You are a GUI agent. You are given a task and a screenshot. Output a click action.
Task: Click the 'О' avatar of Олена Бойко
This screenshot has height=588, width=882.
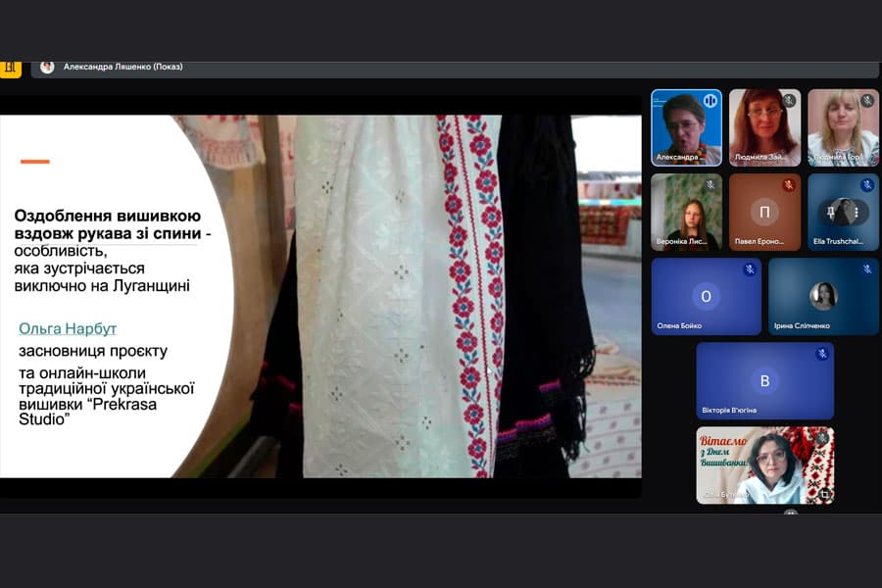pyautogui.click(x=706, y=297)
